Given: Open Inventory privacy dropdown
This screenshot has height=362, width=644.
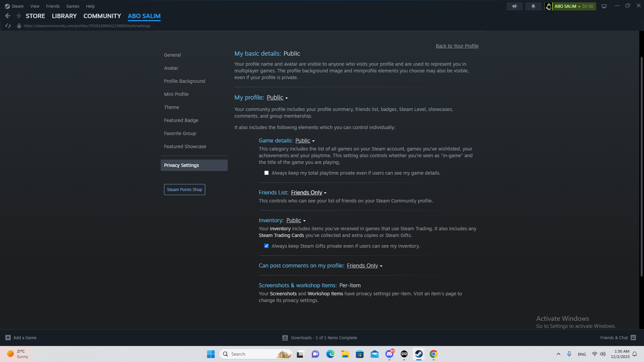Looking at the screenshot, I should click(296, 221).
